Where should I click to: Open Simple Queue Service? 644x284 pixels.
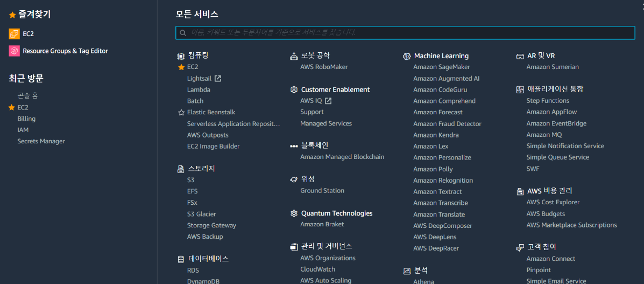(x=558, y=157)
